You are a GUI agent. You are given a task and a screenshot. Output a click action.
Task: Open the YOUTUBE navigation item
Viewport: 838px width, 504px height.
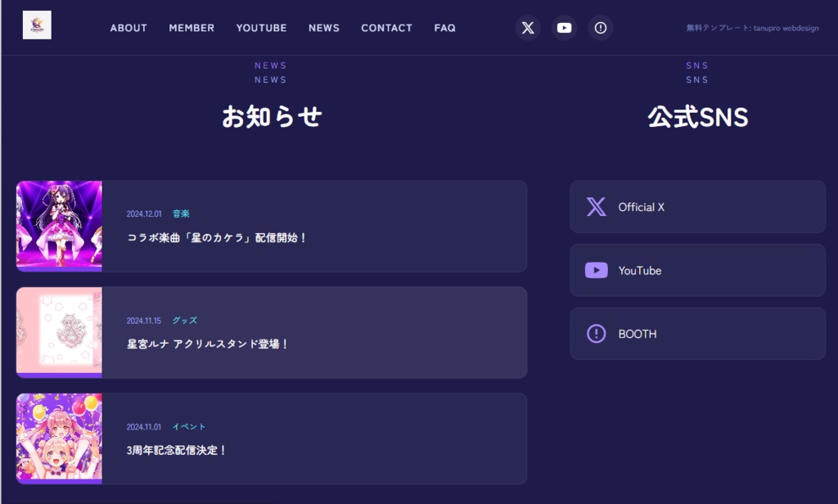[x=261, y=28]
